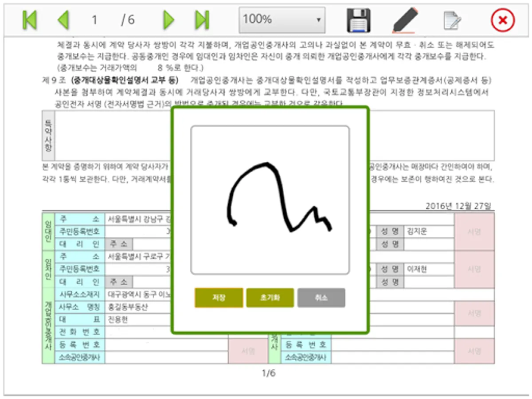Click the 취소 cancel button
Screen dimensions: 532x399
[321, 298]
